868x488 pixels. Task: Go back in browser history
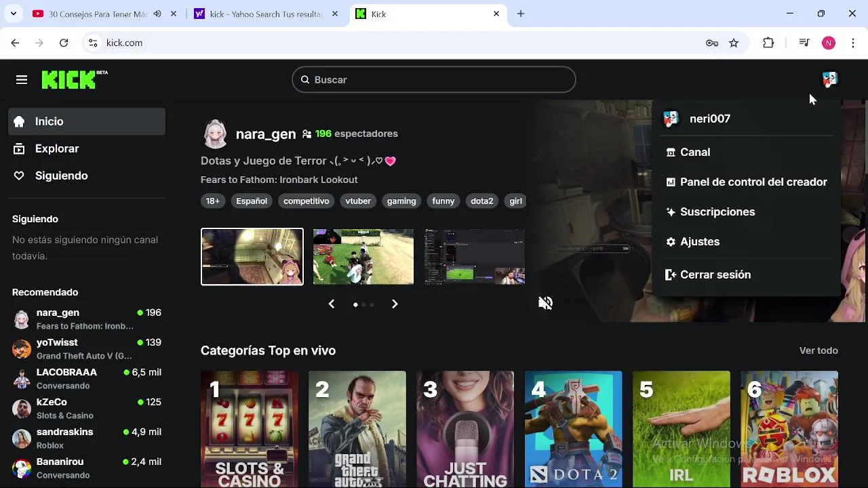[x=15, y=43]
